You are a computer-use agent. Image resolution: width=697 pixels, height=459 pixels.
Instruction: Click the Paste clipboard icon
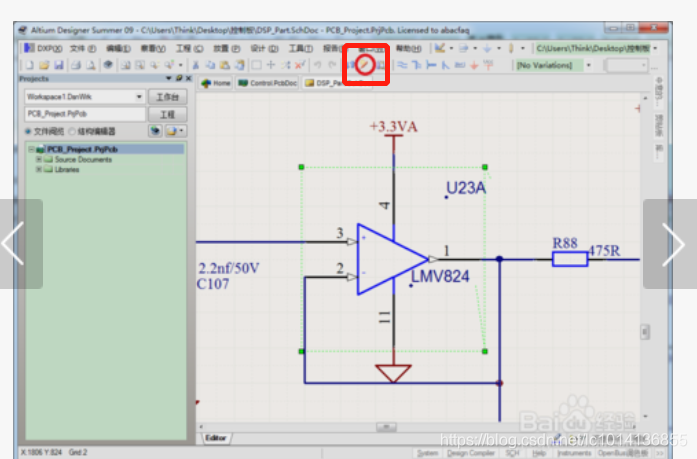pos(225,65)
